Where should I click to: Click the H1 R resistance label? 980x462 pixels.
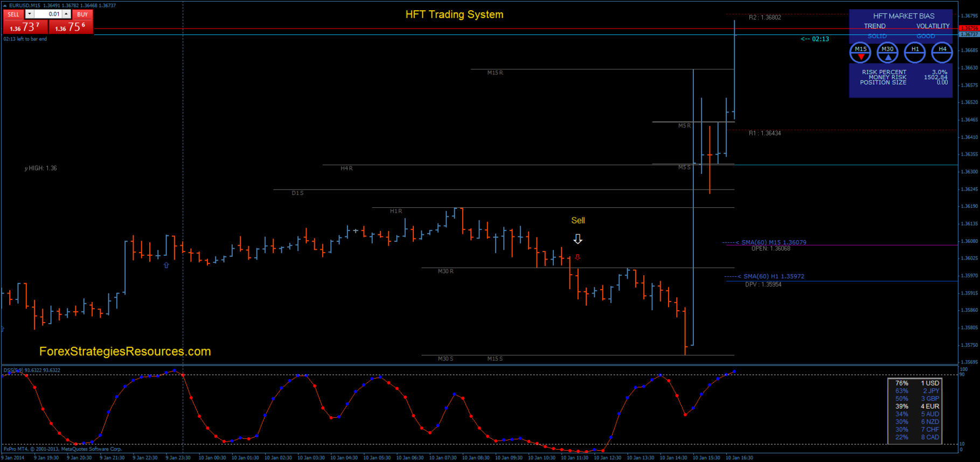[x=396, y=211]
